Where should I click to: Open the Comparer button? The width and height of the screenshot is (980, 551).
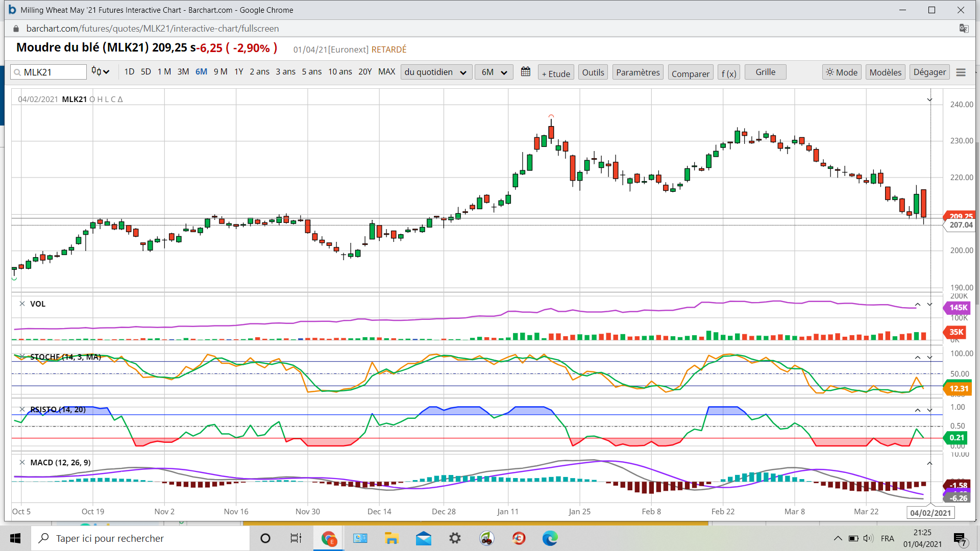point(690,73)
